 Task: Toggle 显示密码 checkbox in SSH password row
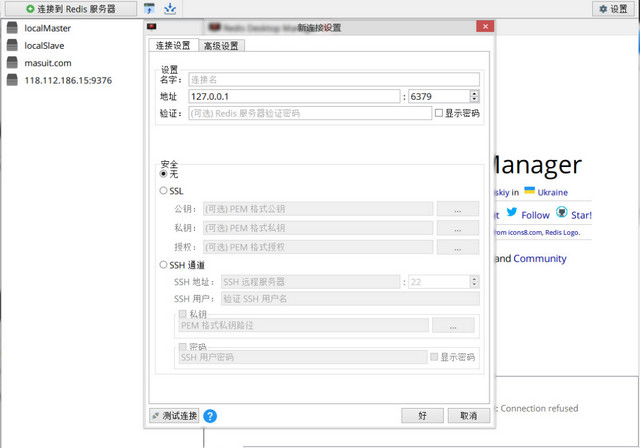(x=434, y=357)
